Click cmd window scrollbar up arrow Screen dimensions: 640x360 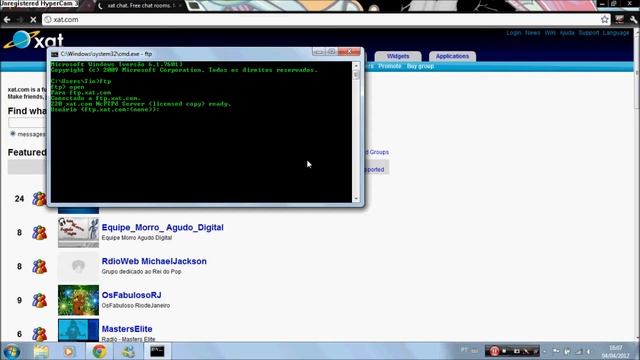click(x=356, y=66)
